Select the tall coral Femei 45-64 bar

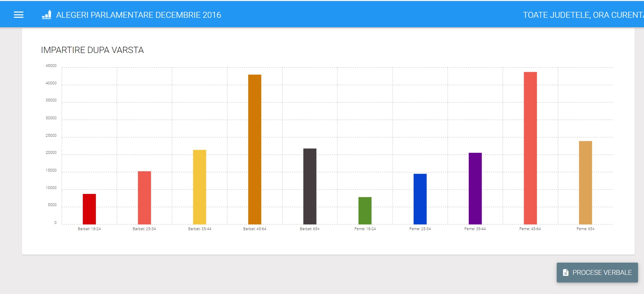[530, 148]
